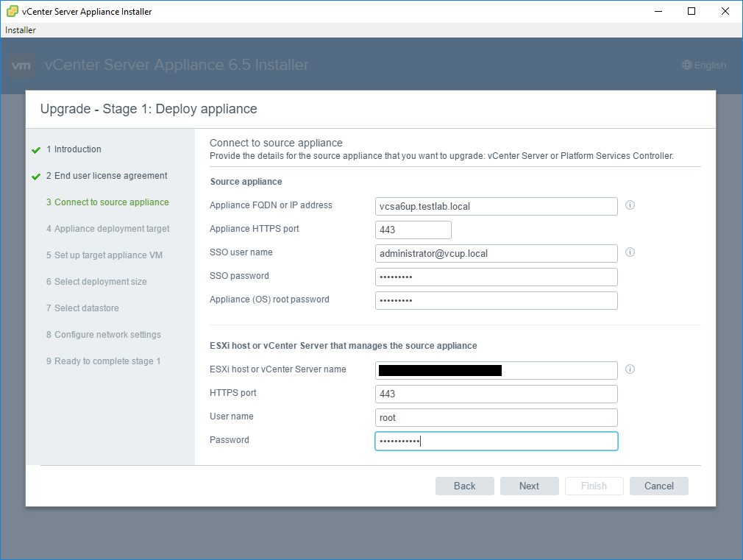743x560 pixels.
Task: Select step 8 Configure network settings
Action: click(x=103, y=335)
